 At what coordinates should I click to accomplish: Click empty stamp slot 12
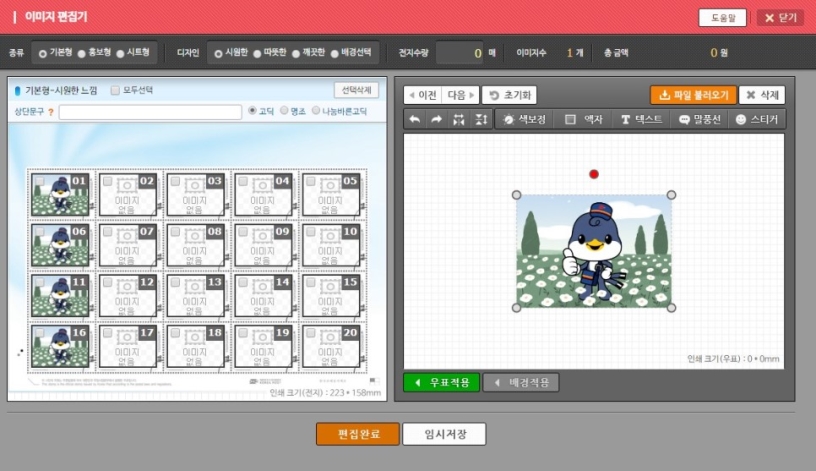point(128,296)
